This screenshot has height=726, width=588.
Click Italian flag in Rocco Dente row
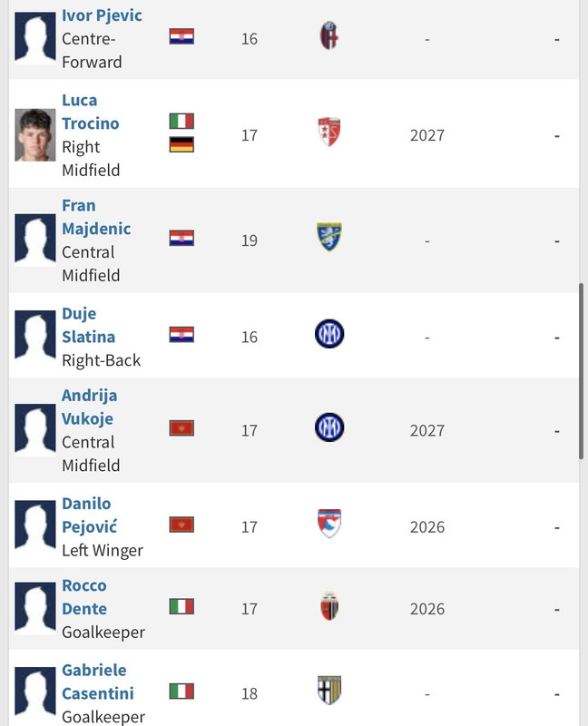pos(181,607)
